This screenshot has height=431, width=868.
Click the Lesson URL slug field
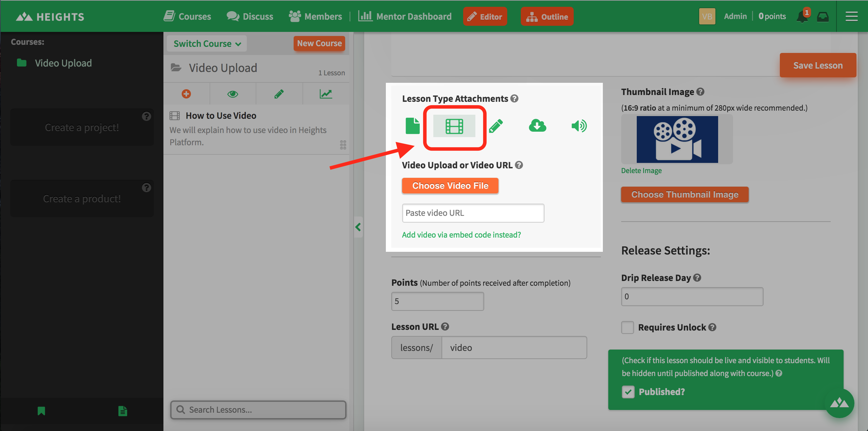(514, 348)
